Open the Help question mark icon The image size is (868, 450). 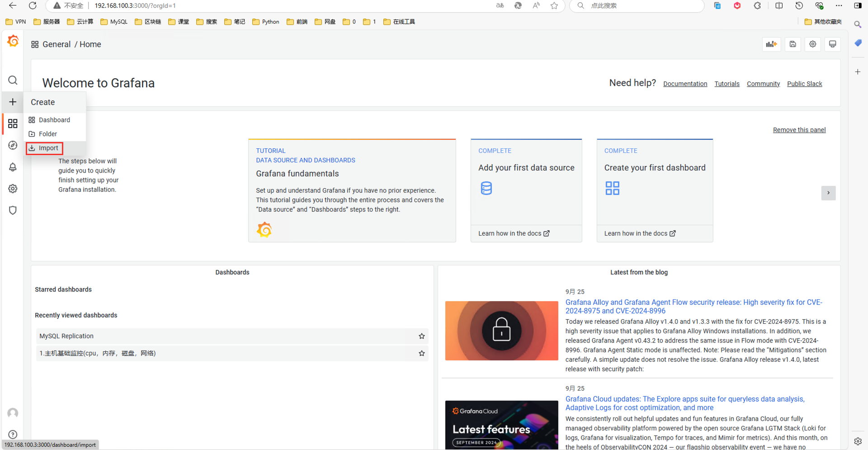(x=13, y=434)
